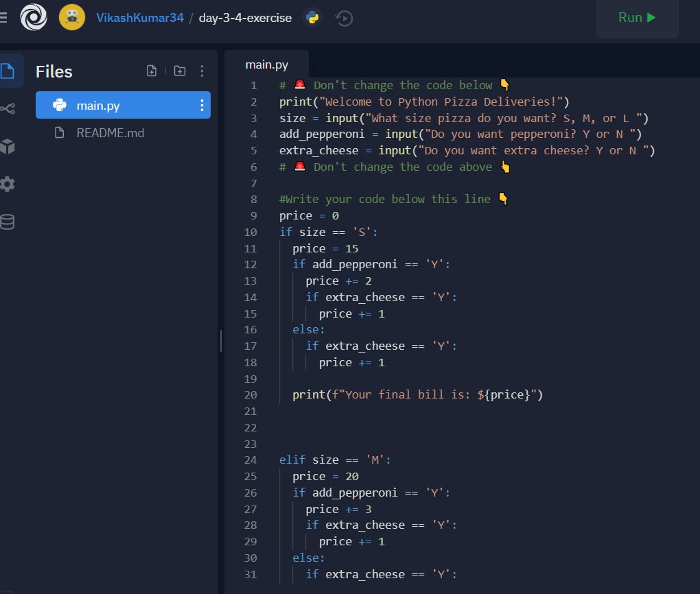
Task: Run the program
Action: 637,18
